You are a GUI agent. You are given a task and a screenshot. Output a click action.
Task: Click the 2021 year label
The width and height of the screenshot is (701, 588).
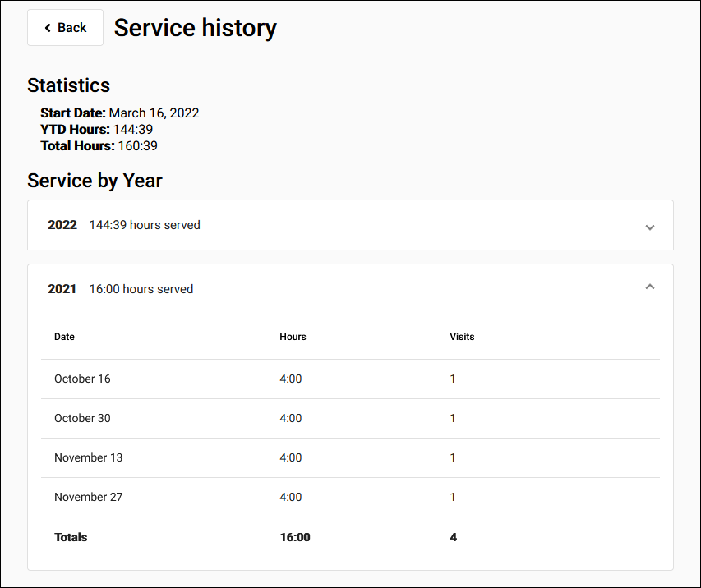61,288
